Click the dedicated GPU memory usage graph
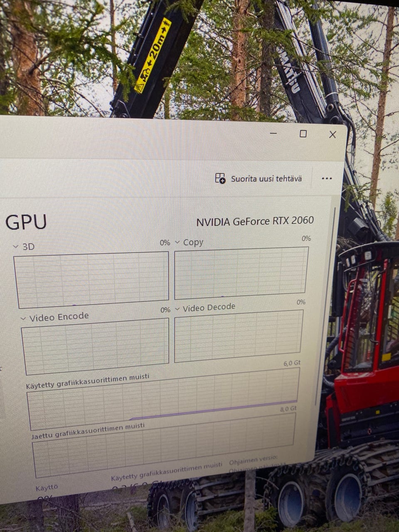The height and width of the screenshot is (532, 399). (x=163, y=399)
